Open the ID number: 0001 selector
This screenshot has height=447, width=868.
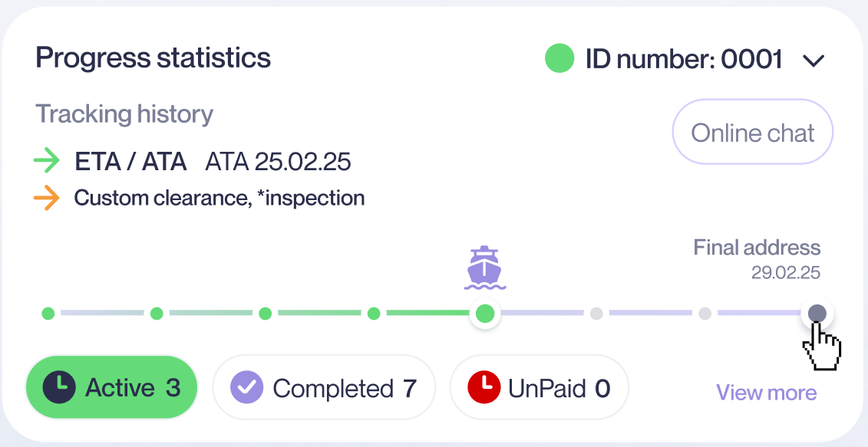pos(684,59)
